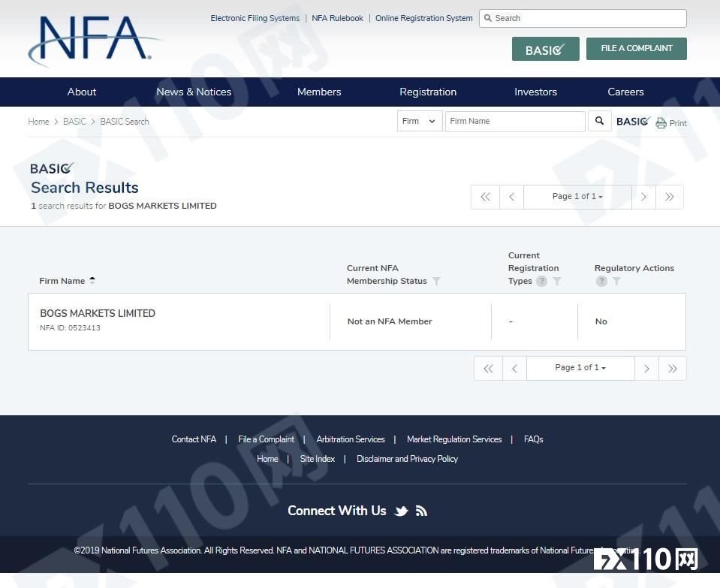Open the About menu

click(x=82, y=92)
